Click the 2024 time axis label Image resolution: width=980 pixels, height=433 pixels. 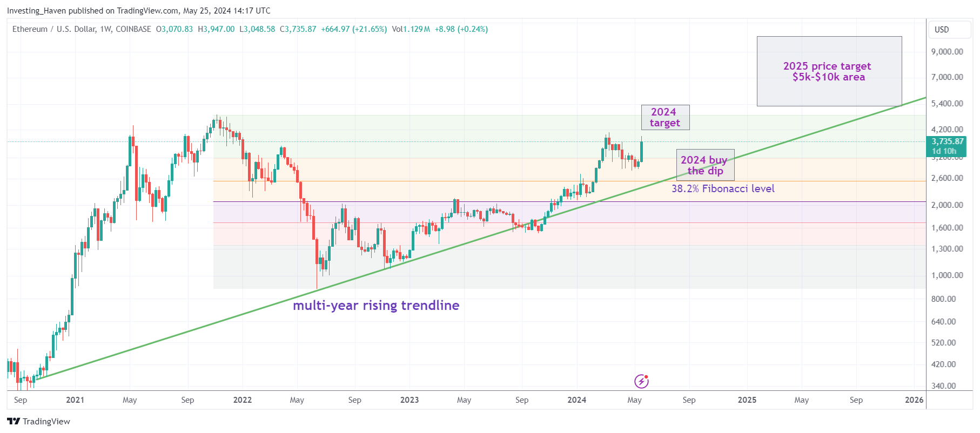(x=577, y=400)
